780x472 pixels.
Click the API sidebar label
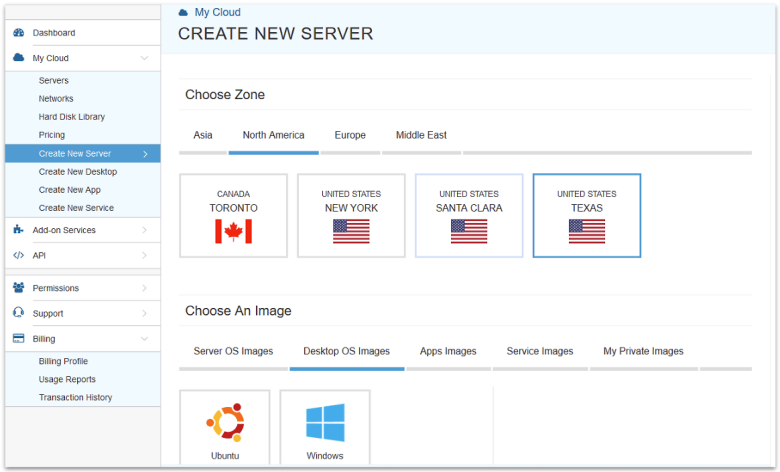point(39,255)
